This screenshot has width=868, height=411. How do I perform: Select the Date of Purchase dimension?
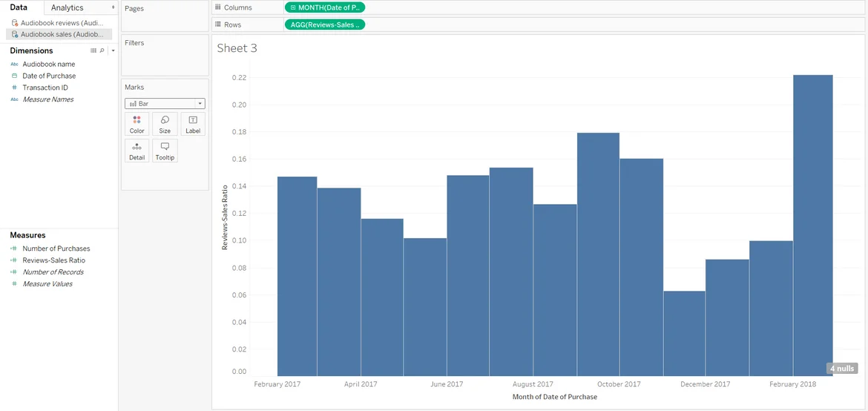pyautogui.click(x=49, y=76)
